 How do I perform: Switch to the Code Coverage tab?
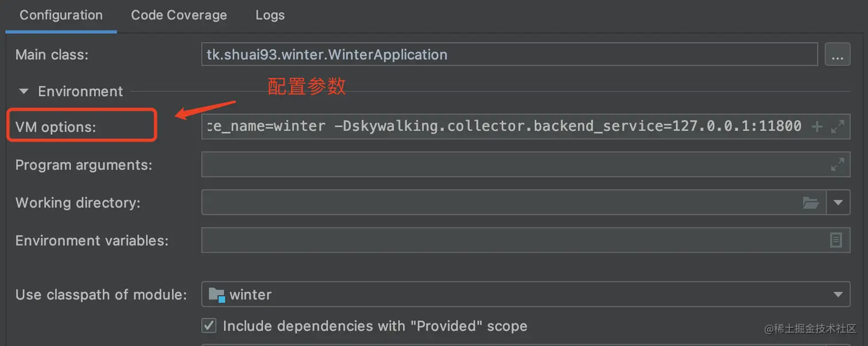(179, 15)
